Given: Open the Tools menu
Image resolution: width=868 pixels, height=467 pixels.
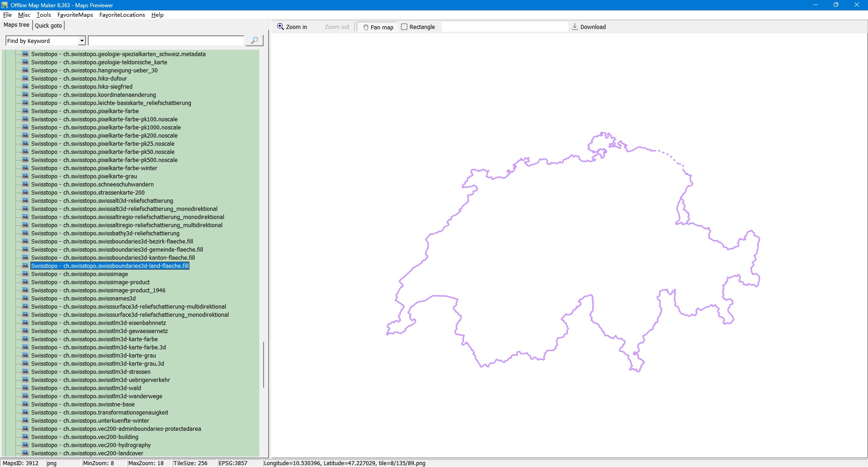Looking at the screenshot, I should coord(44,15).
